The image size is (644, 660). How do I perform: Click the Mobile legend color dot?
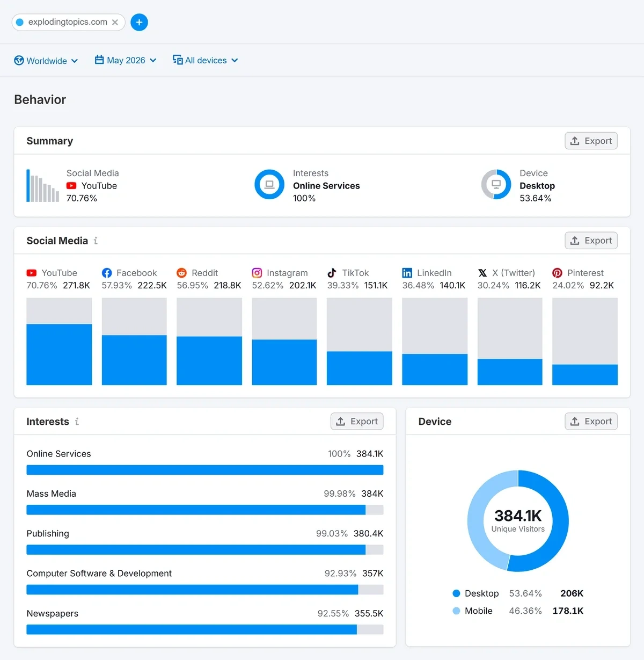(456, 611)
